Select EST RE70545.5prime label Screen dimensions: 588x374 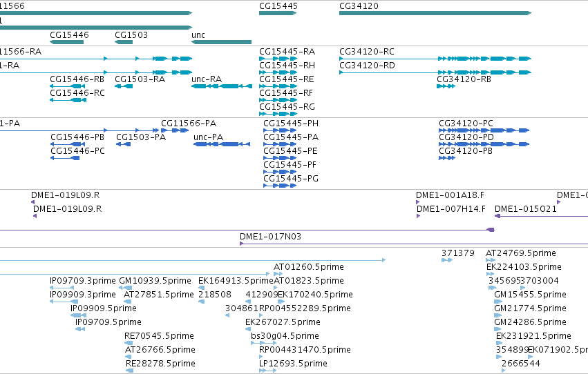(160, 337)
